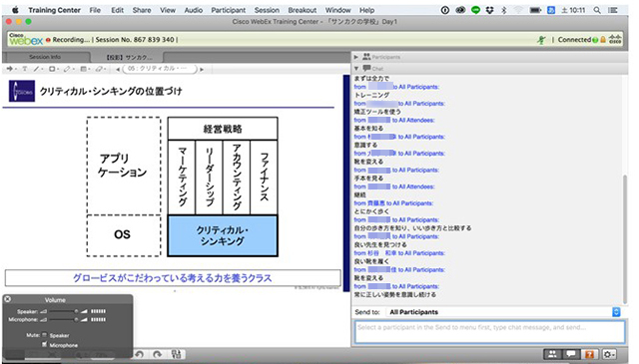
Task: Open the View menu
Action: coord(168,10)
